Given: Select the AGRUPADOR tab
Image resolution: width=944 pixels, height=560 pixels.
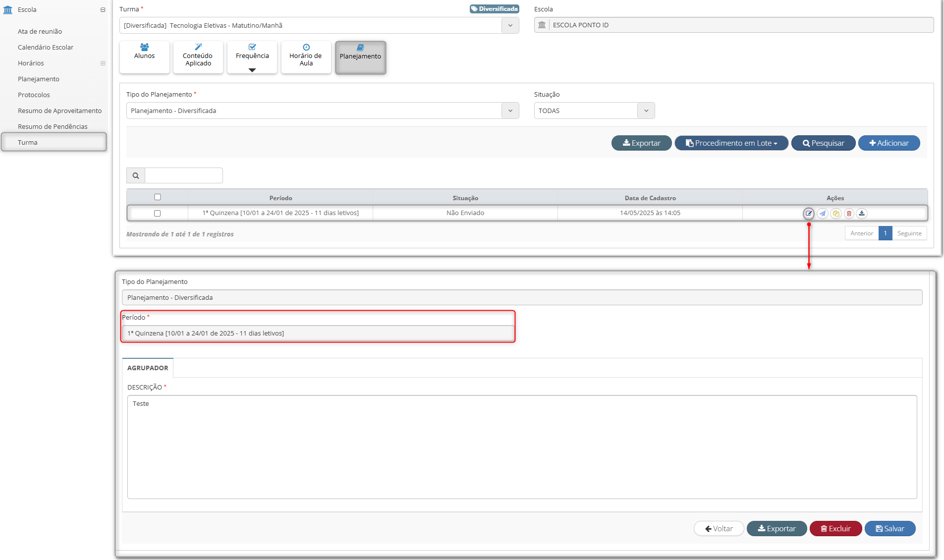Looking at the screenshot, I should (148, 368).
